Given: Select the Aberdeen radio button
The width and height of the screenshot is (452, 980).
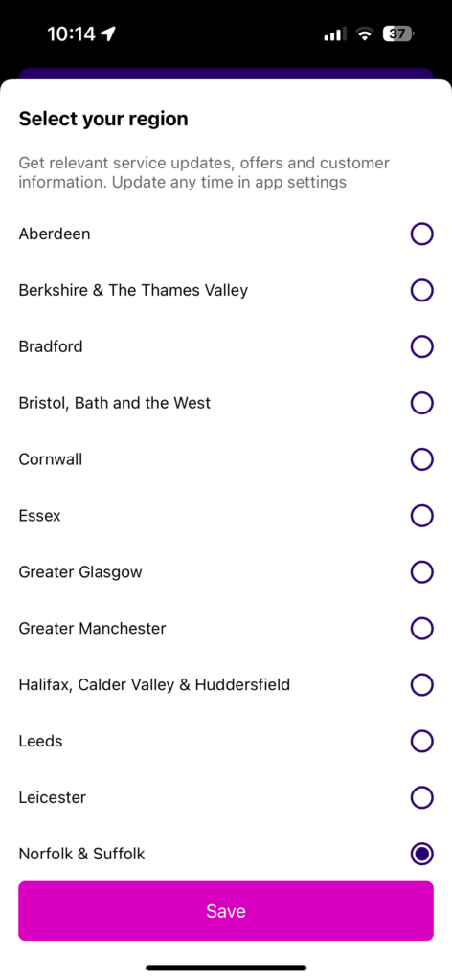Looking at the screenshot, I should pos(422,234).
